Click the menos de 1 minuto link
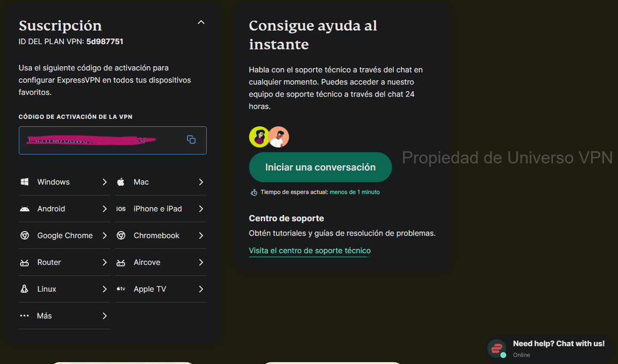The height and width of the screenshot is (364, 618). point(354,192)
